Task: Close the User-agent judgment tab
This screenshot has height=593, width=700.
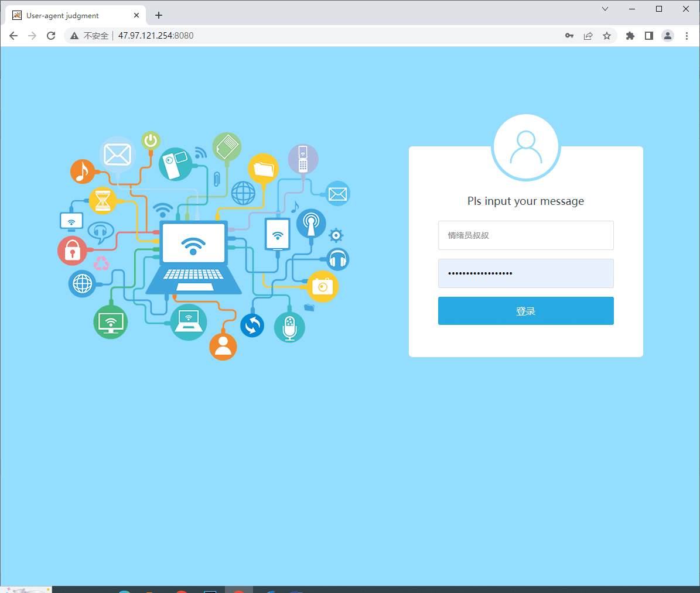Action: [136, 16]
